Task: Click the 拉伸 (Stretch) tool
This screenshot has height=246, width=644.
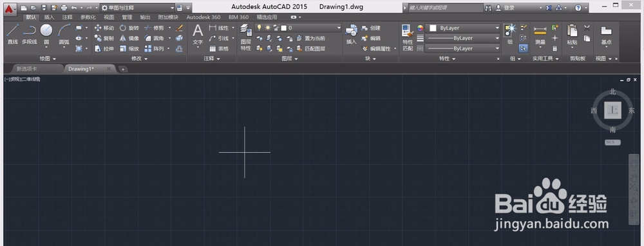Action: tap(104, 48)
